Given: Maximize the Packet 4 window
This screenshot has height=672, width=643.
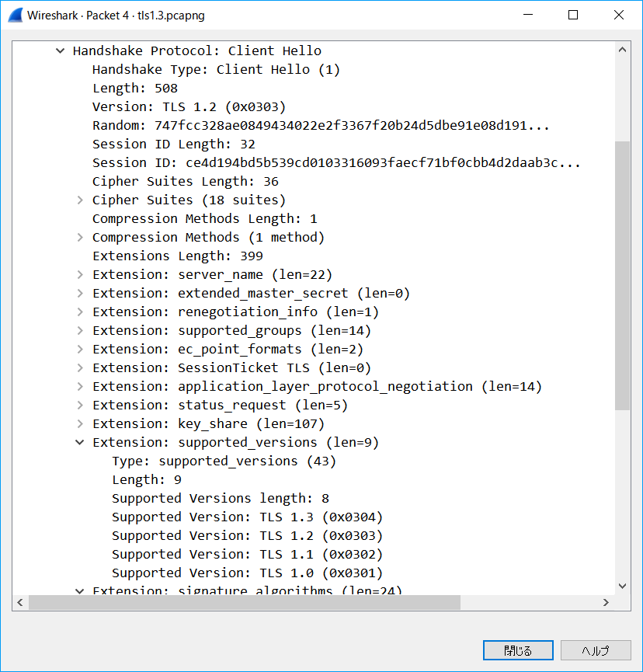Looking at the screenshot, I should (x=573, y=15).
